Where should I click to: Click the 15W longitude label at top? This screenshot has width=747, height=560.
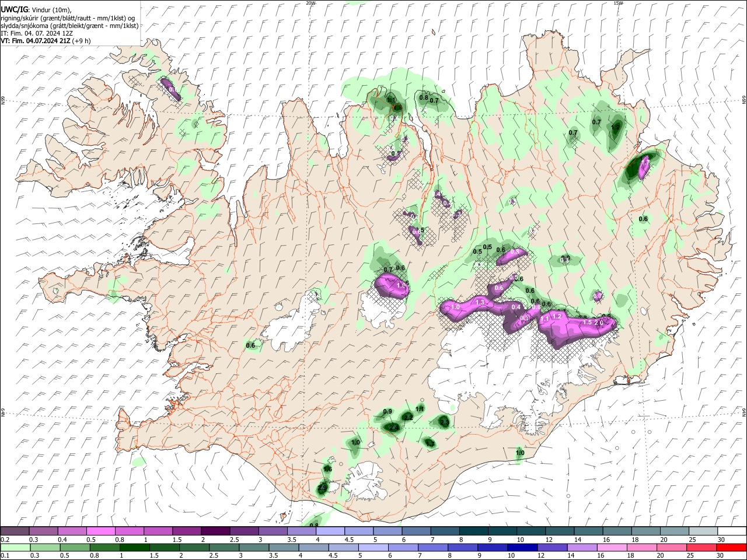[x=618, y=3]
